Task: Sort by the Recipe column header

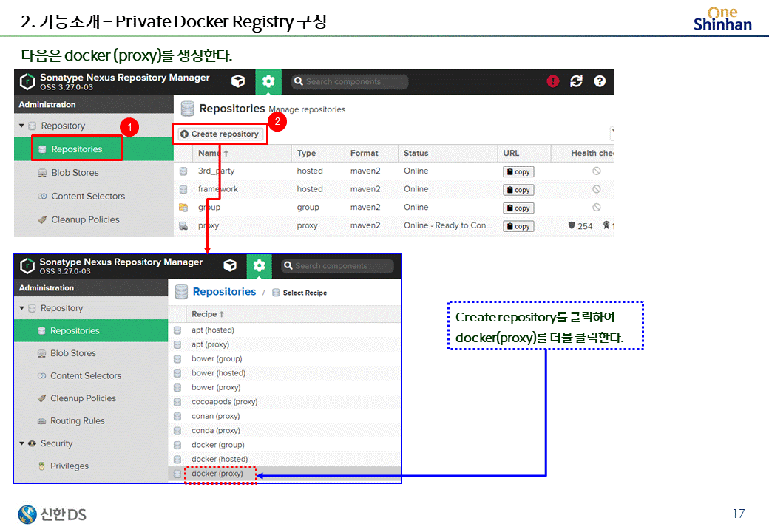Action: coord(293,314)
